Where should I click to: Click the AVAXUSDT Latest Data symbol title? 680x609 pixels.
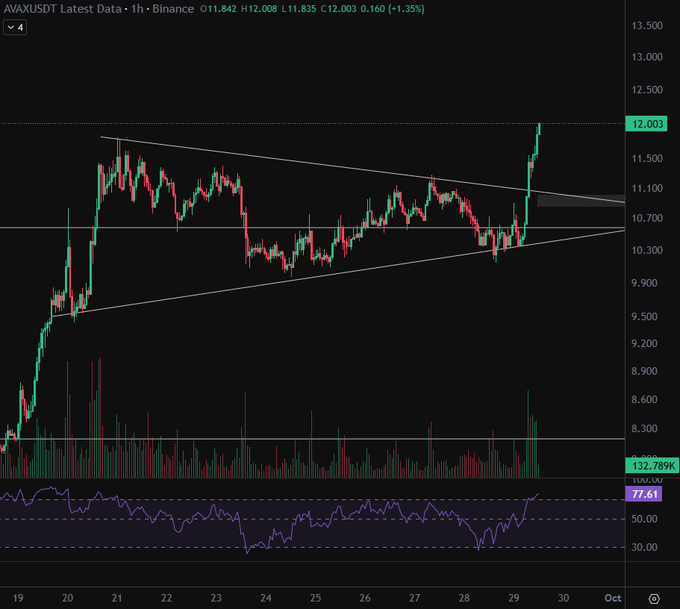click(62, 9)
